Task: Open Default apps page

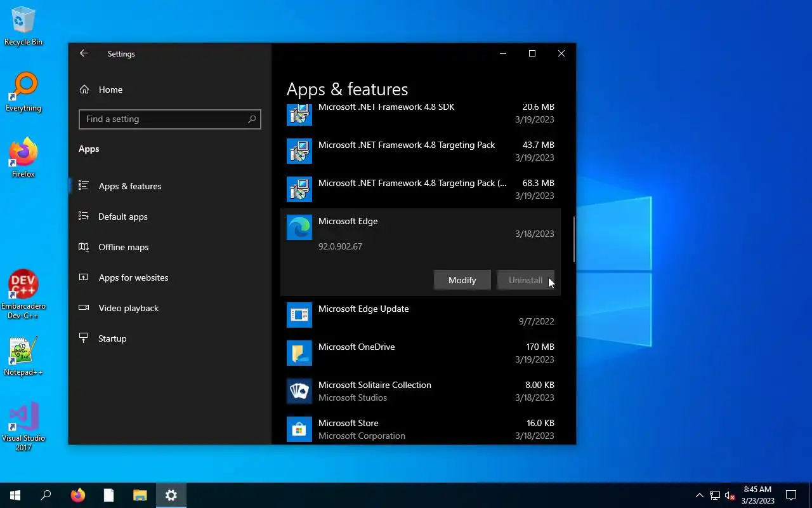Action: click(169, 217)
